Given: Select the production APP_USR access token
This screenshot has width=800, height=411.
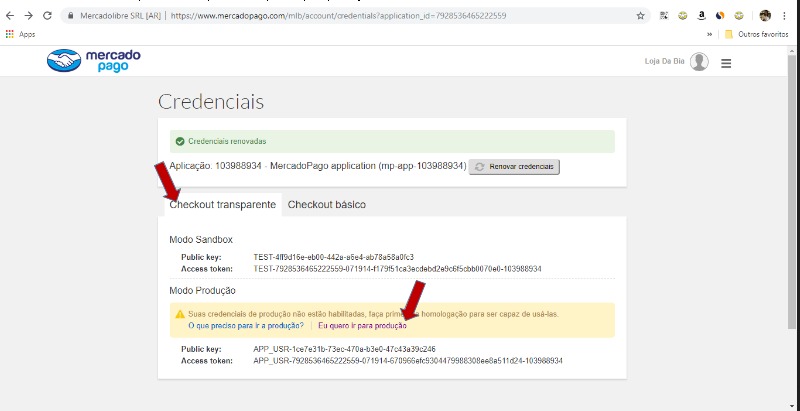Looking at the screenshot, I should pos(408,361).
